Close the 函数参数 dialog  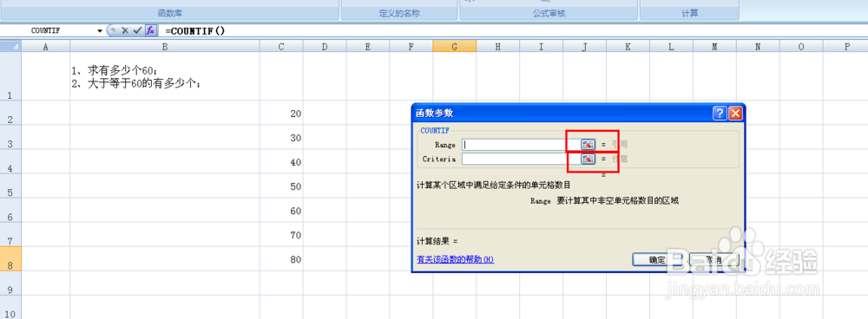(735, 114)
